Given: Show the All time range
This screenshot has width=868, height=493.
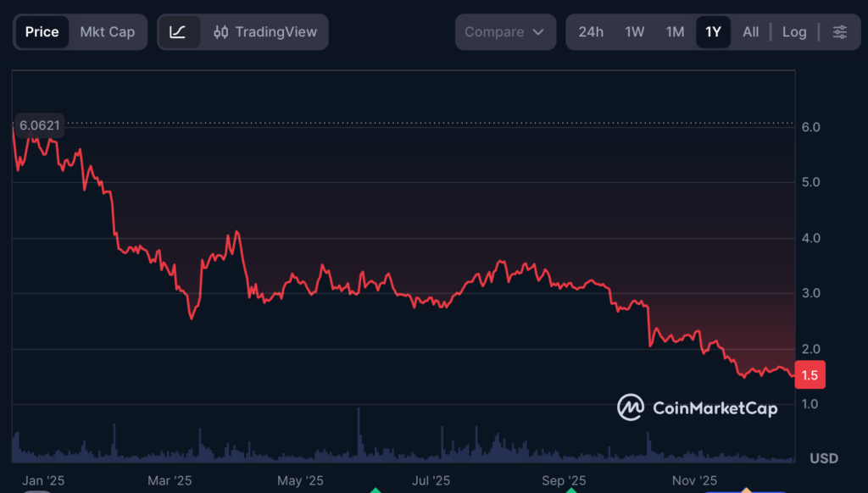Looking at the screenshot, I should pos(750,32).
